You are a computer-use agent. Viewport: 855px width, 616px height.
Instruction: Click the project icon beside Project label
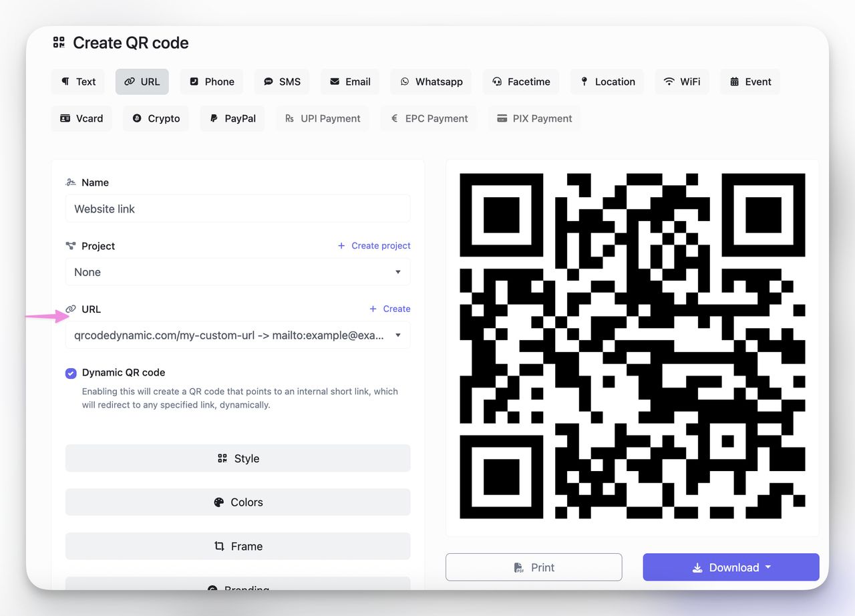click(x=71, y=246)
